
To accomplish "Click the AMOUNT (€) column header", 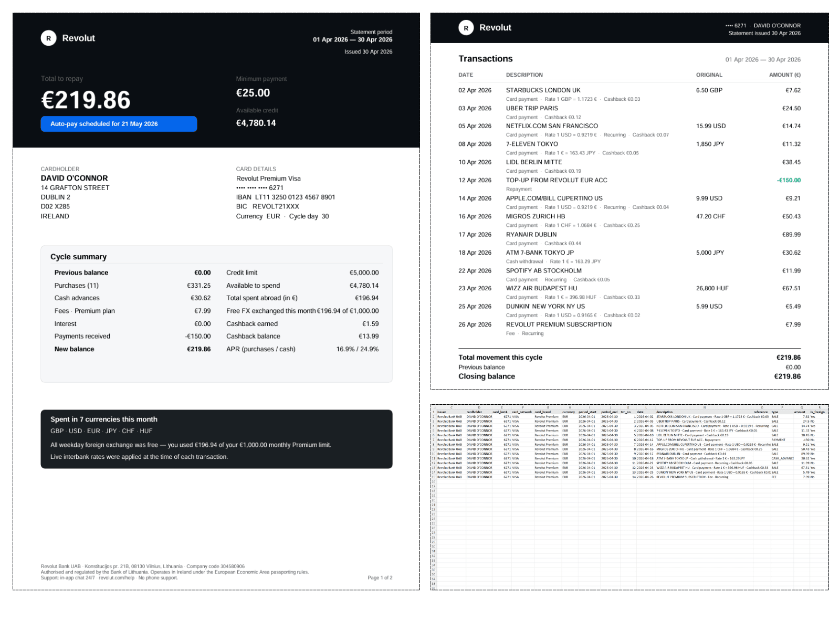I will [785, 75].
